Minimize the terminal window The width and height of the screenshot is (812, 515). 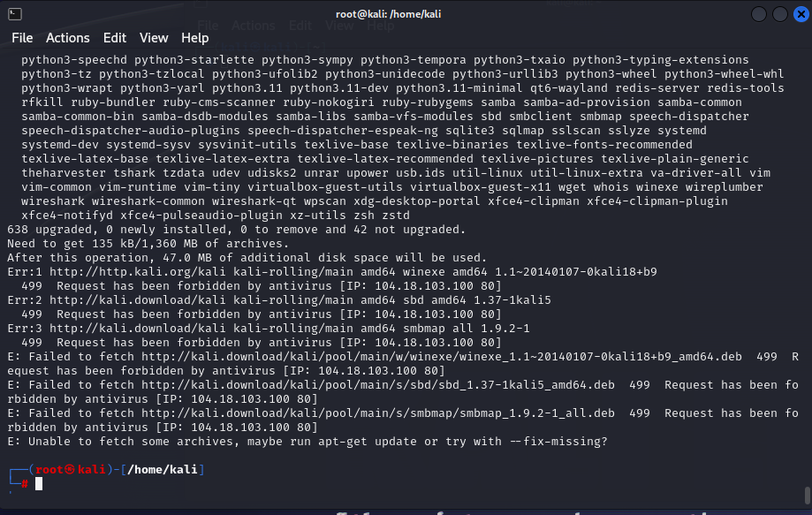[760, 14]
